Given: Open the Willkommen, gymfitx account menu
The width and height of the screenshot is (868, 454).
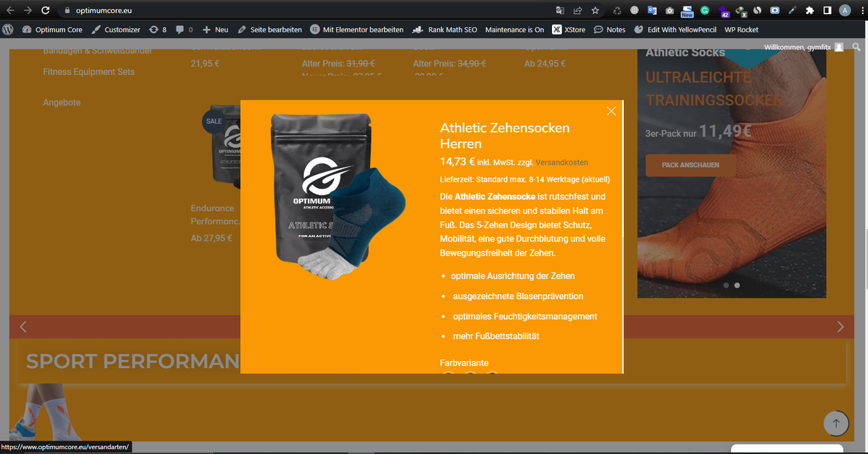Looking at the screenshot, I should (804, 47).
